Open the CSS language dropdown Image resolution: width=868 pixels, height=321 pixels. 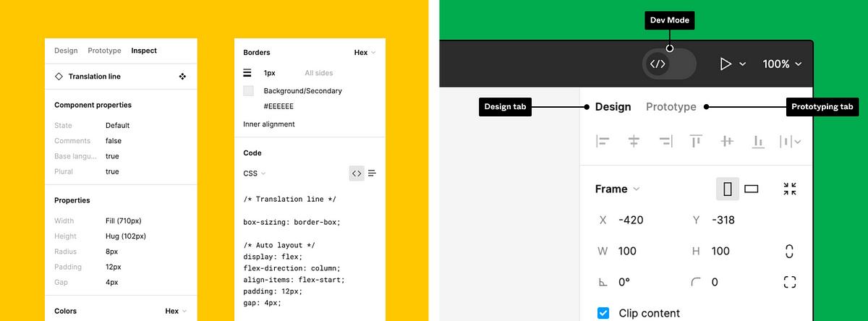point(255,174)
